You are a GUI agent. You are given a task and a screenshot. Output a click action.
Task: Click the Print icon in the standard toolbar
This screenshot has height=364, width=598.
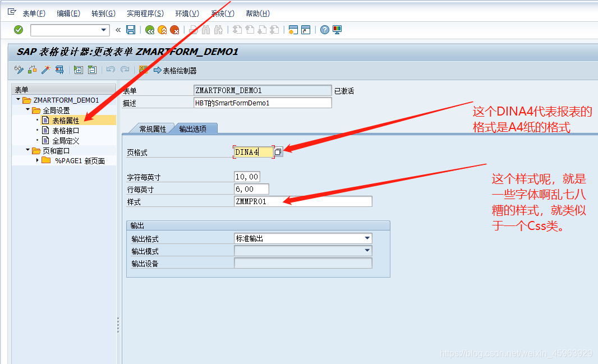click(194, 30)
